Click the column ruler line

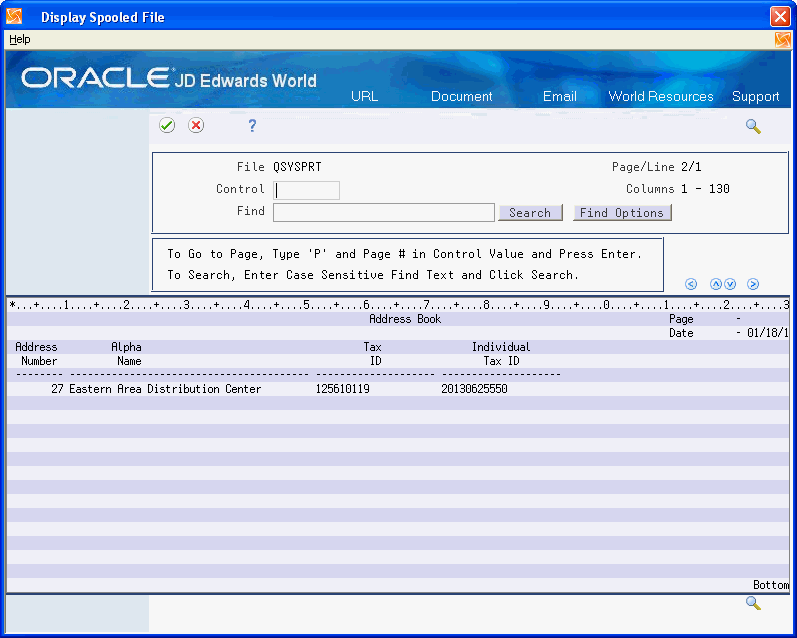click(398, 305)
